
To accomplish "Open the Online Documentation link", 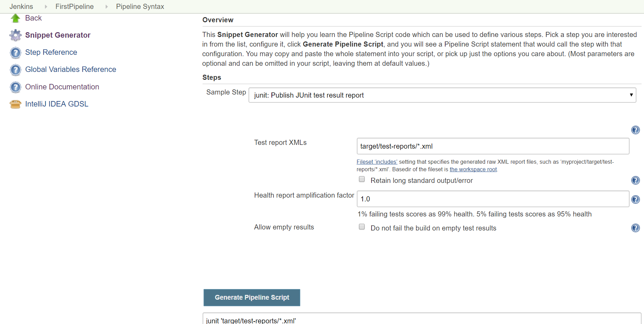I will click(x=62, y=87).
